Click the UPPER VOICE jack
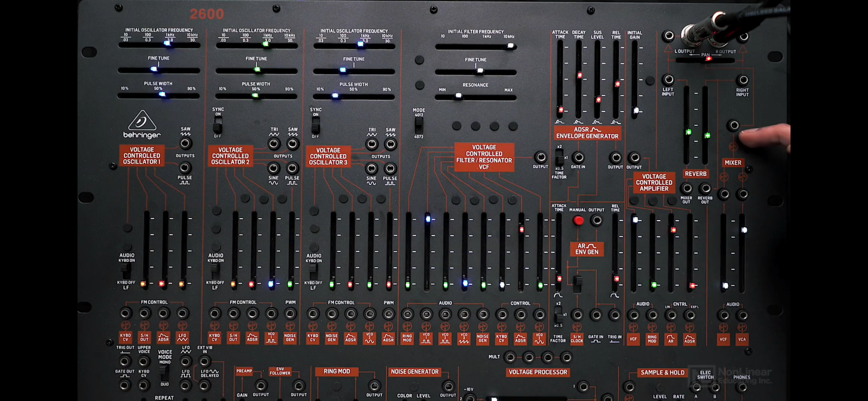 pyautogui.click(x=144, y=362)
